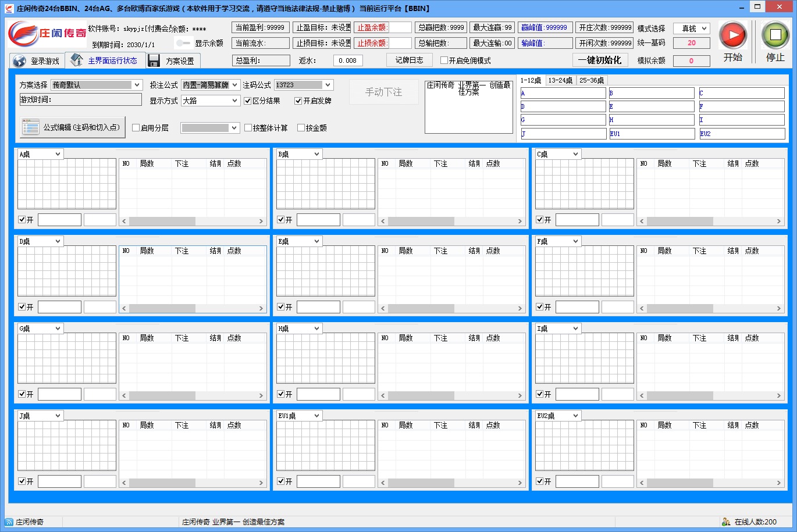797x532 pixels.
Task: Click the 一键初始化 button
Action: point(600,60)
